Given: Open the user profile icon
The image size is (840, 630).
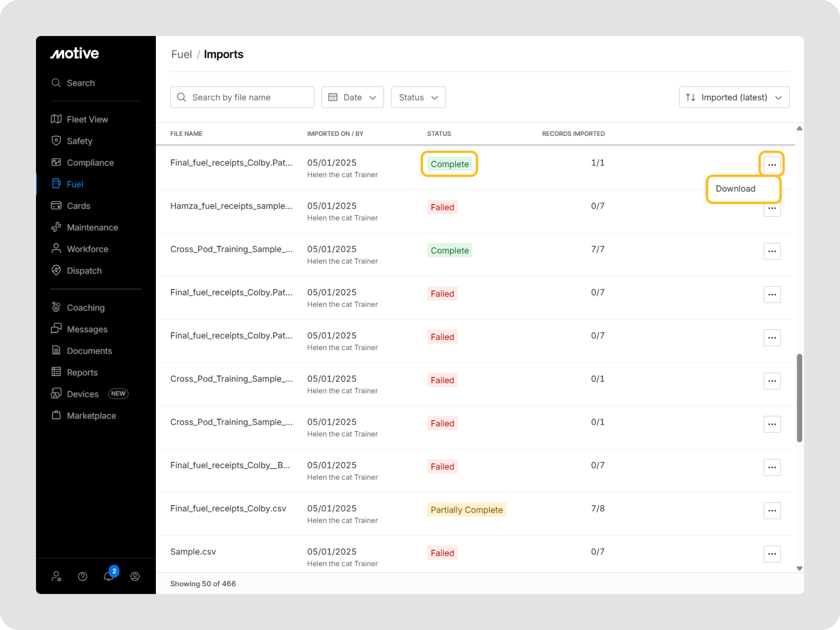Looking at the screenshot, I should pos(135,577).
